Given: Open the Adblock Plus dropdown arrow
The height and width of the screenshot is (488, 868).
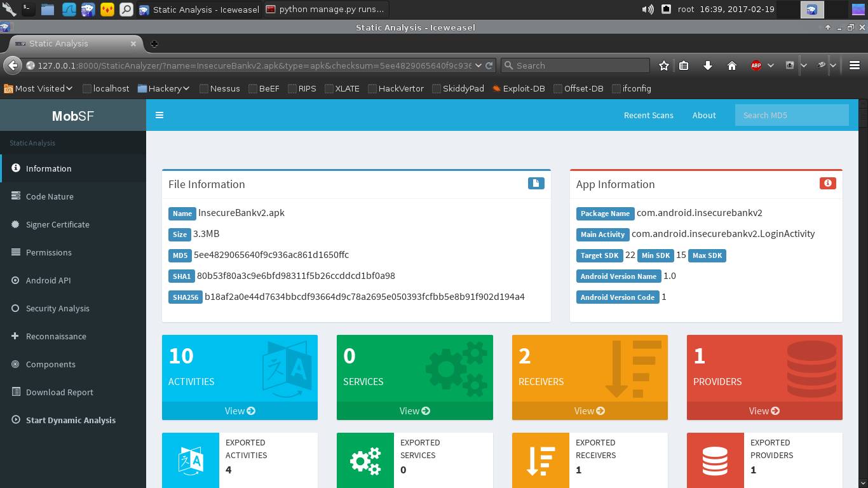Looking at the screenshot, I should click(x=771, y=65).
